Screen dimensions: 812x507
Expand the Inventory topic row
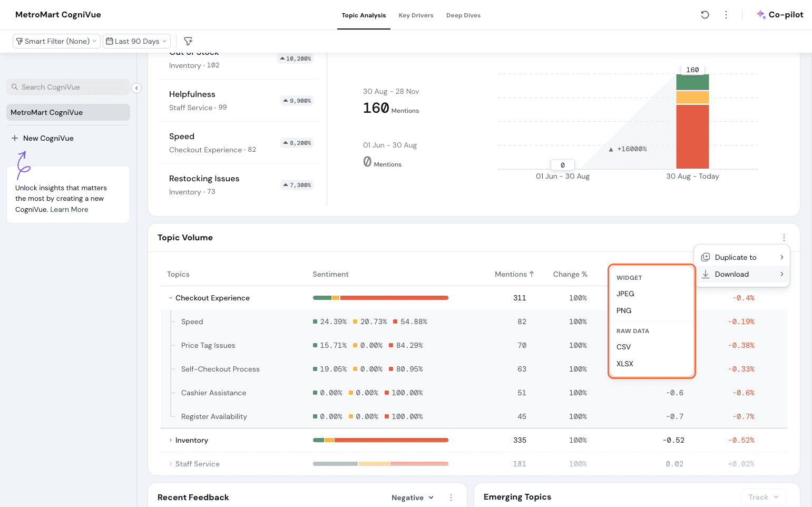(x=171, y=440)
